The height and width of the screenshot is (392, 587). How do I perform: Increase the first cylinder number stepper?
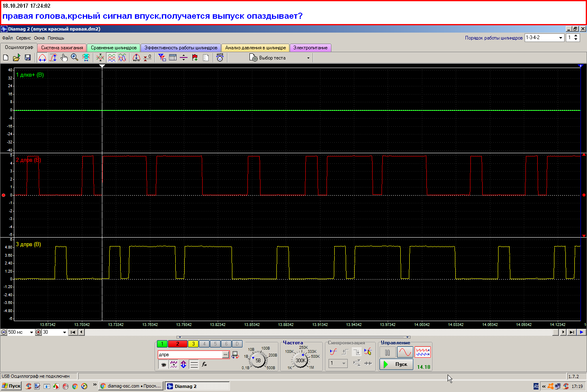tap(576, 36)
